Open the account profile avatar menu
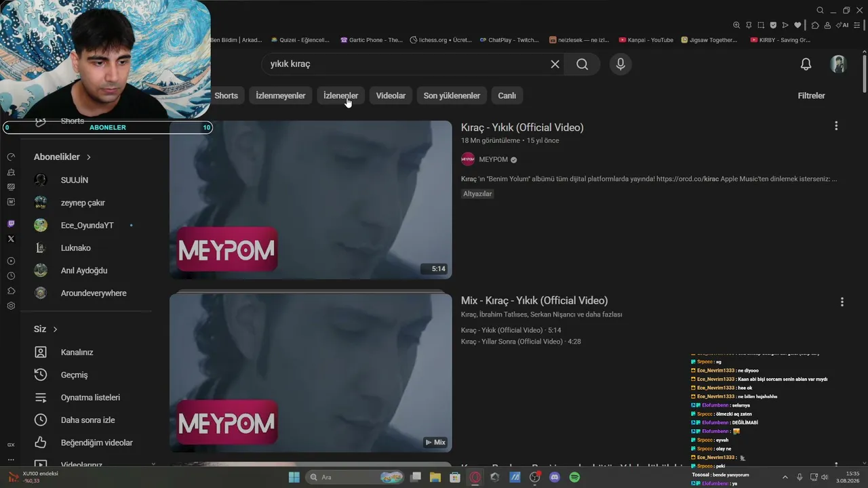868x488 pixels. [839, 64]
